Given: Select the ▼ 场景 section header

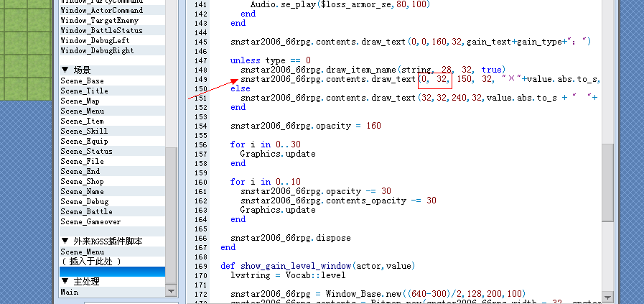Looking at the screenshot, I should click(x=112, y=70).
